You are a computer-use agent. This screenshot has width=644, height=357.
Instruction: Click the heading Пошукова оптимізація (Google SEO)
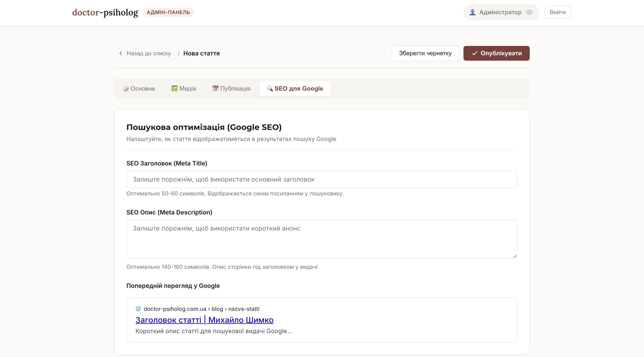[204, 127]
